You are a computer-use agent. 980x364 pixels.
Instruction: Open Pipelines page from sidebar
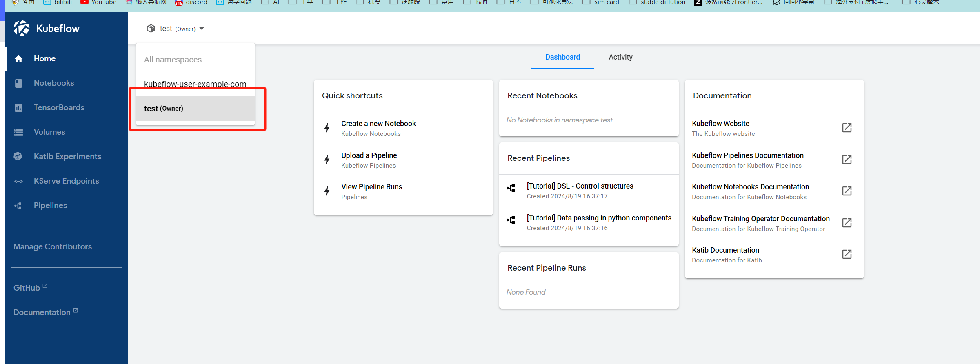point(67,206)
